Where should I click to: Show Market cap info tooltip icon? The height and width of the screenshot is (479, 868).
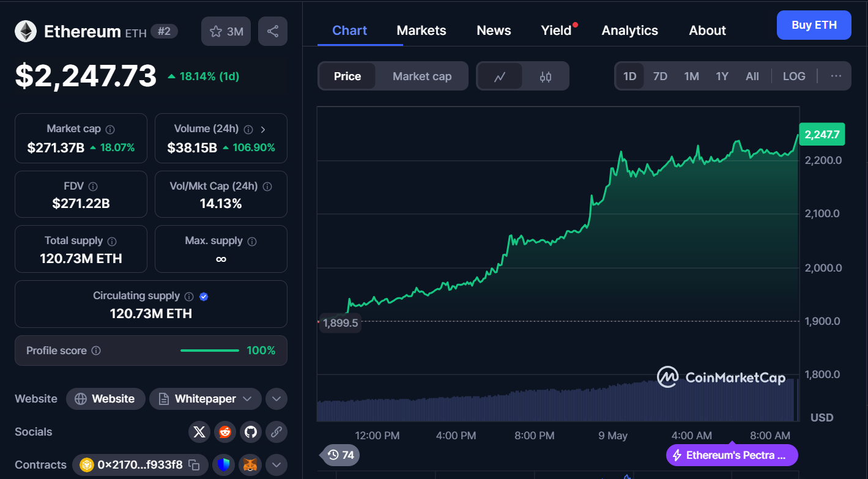[x=110, y=129]
